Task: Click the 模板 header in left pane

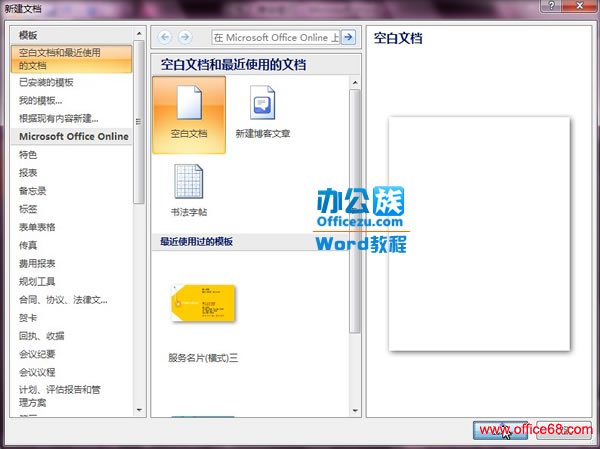Action: click(28, 35)
